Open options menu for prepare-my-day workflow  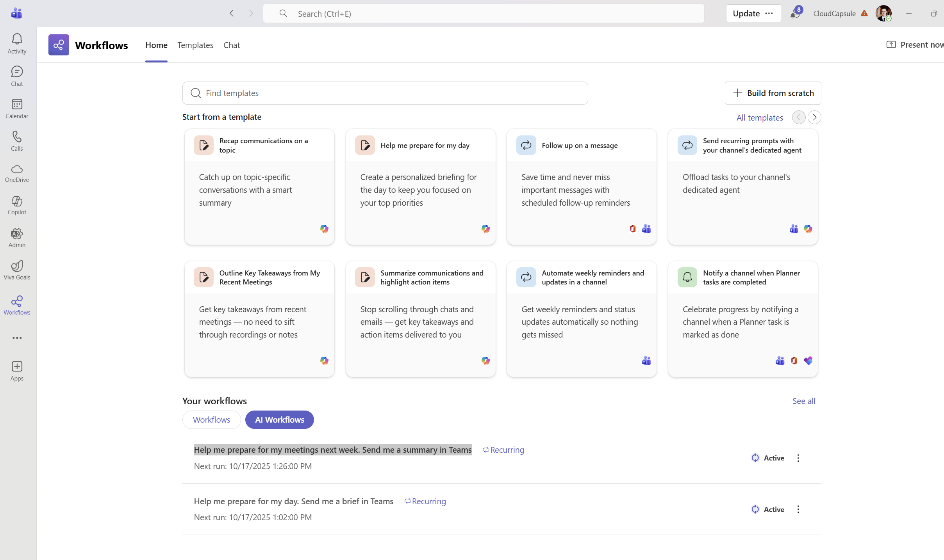click(798, 509)
